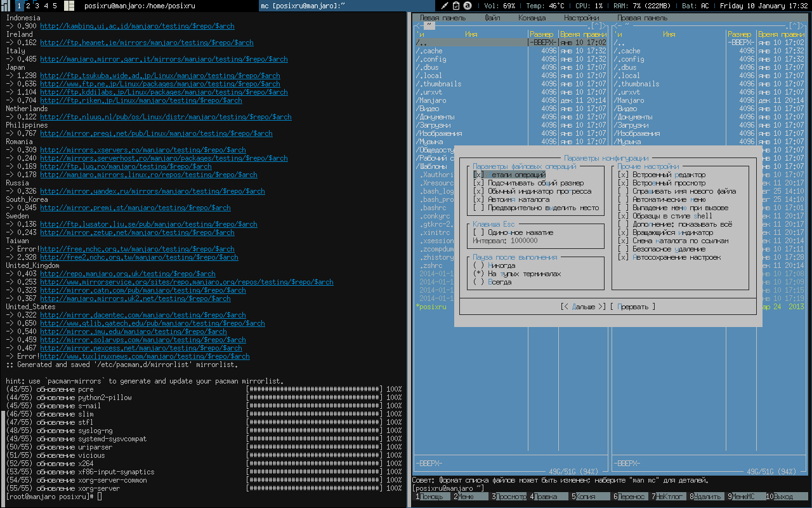The image size is (812, 508).
Task: Click the Awesome WM launcher icon in the top bar
Action: [x=6, y=6]
